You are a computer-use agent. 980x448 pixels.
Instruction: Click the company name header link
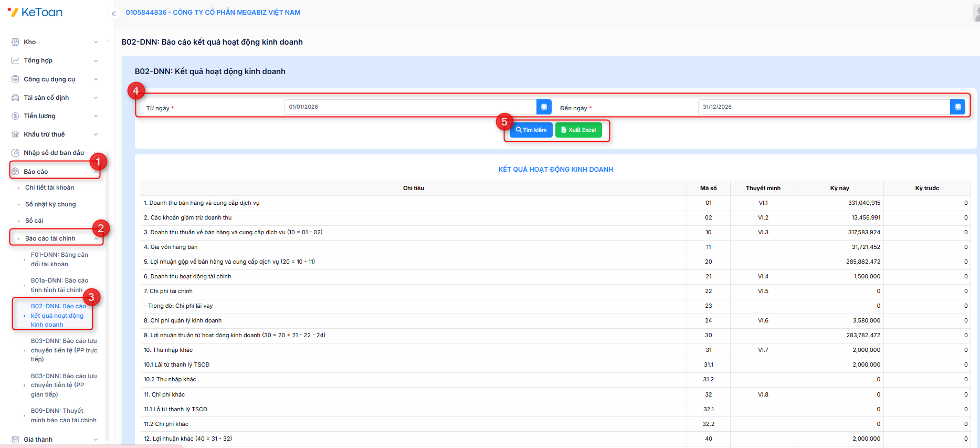(x=213, y=12)
